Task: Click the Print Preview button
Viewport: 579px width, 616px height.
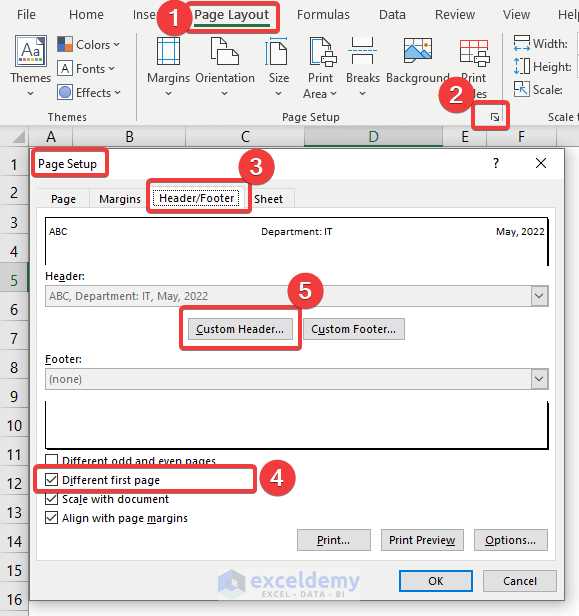Action: point(422,540)
